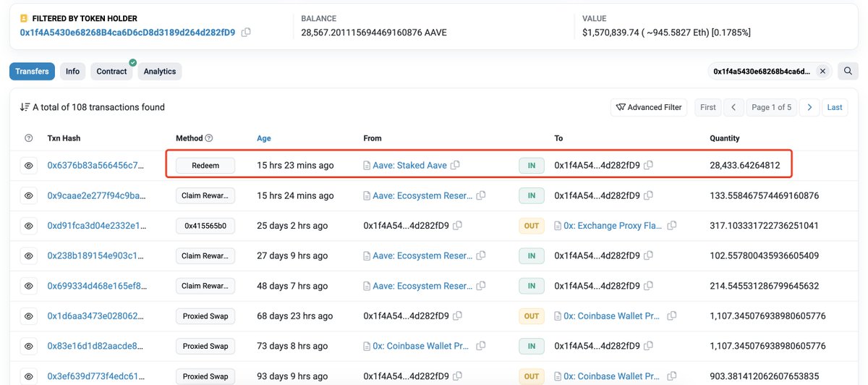
Task: Go to next page arrow
Action: click(810, 107)
